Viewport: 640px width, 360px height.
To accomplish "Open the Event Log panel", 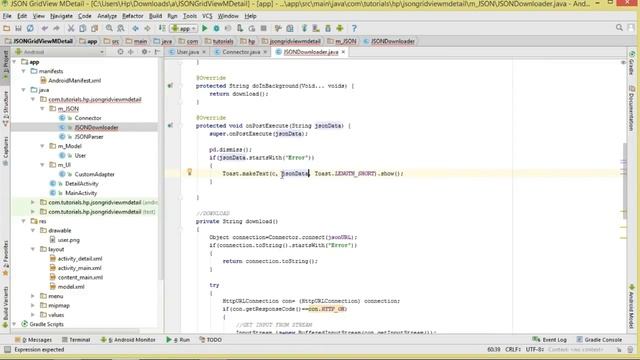I will tap(549, 339).
